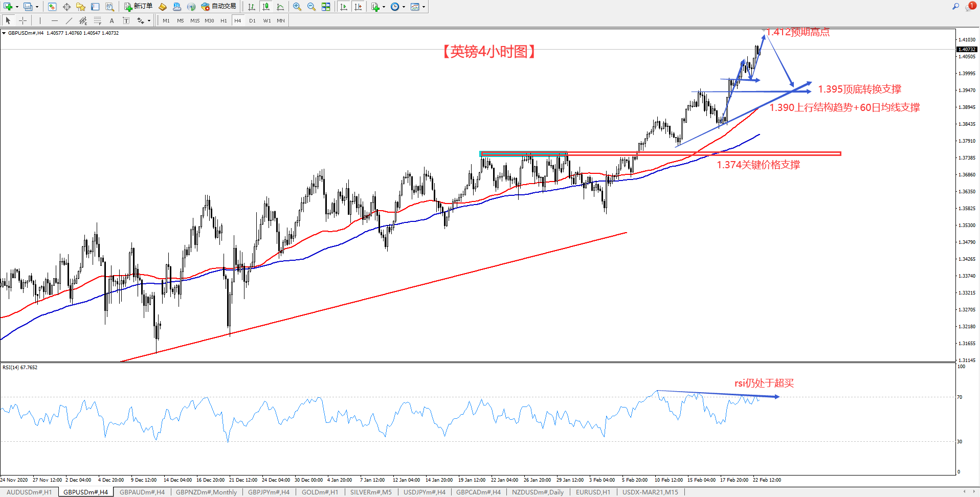Expand the new chart dropdown arrow
Image resolution: width=980 pixels, height=497 pixels.
pos(17,7)
